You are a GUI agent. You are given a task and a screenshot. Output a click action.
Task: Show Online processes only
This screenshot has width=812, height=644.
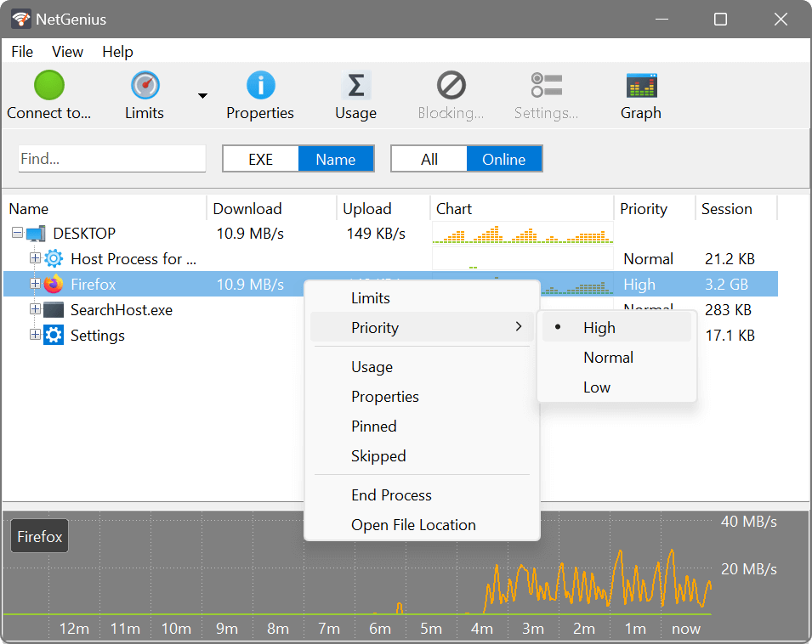point(504,159)
